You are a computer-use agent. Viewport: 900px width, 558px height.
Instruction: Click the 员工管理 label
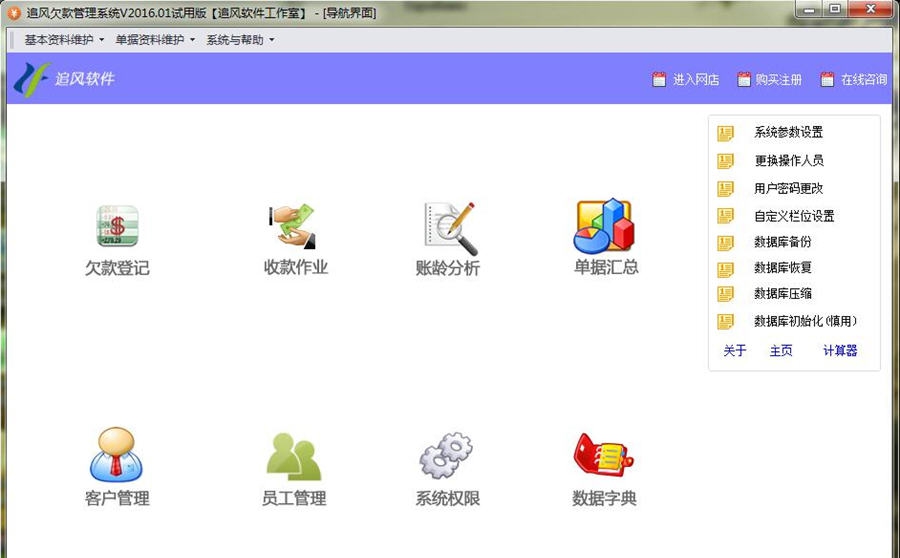(x=294, y=498)
